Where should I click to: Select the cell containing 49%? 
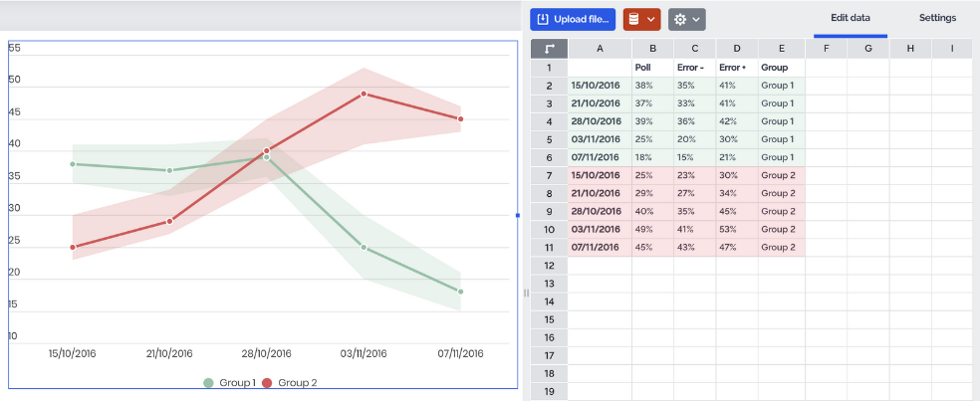[x=652, y=229]
